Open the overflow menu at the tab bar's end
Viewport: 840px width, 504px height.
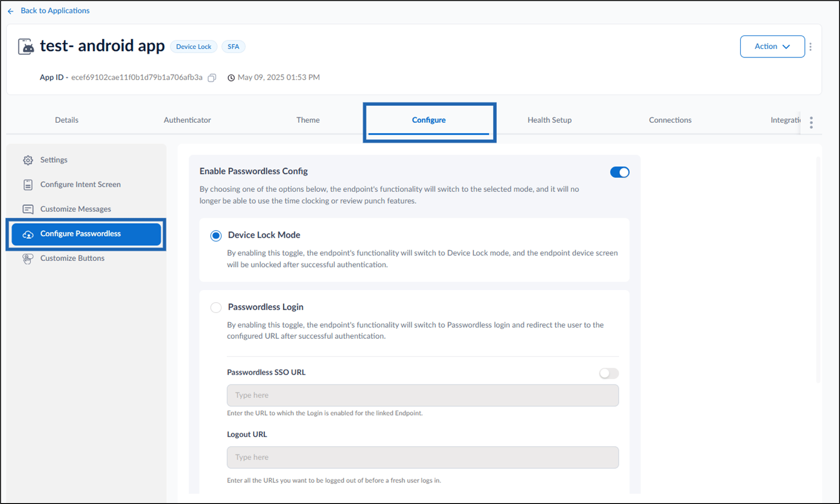point(811,122)
